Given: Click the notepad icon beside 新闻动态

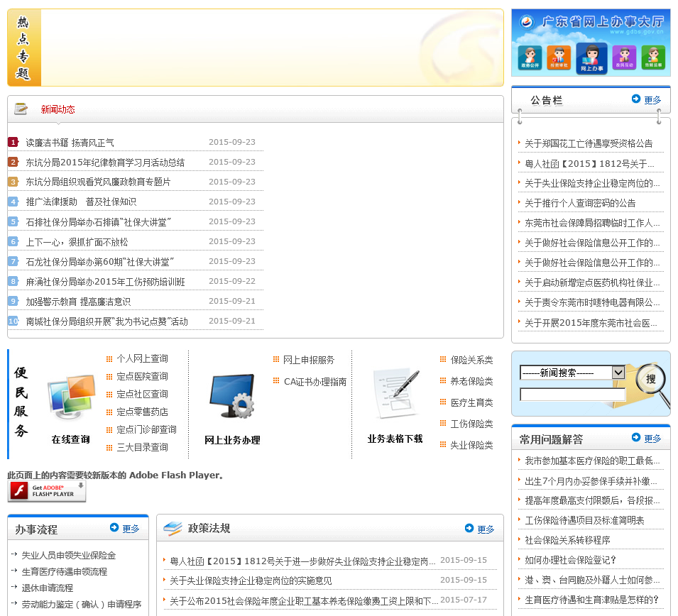Looking at the screenshot, I should point(21,109).
